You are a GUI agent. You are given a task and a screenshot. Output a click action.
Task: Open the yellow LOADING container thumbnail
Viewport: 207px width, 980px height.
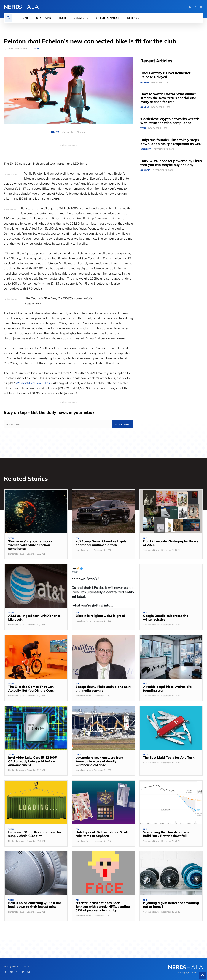36,802
